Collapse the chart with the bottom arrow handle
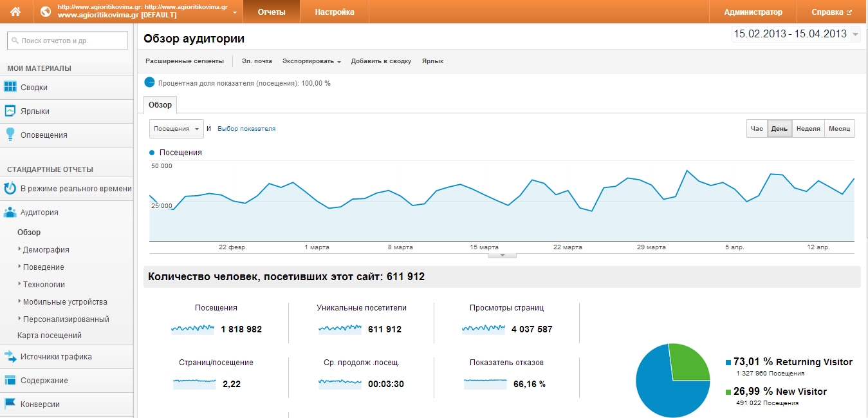Screen dimensions: 868x418 [503, 255]
